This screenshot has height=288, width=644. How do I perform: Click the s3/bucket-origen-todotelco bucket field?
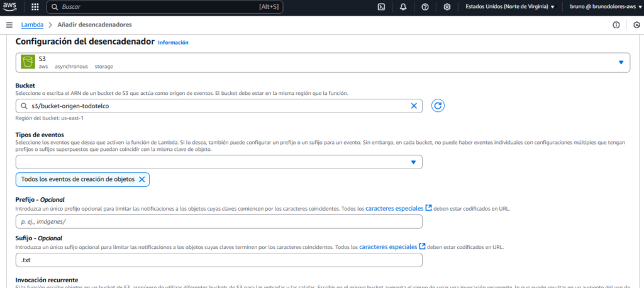click(x=219, y=106)
